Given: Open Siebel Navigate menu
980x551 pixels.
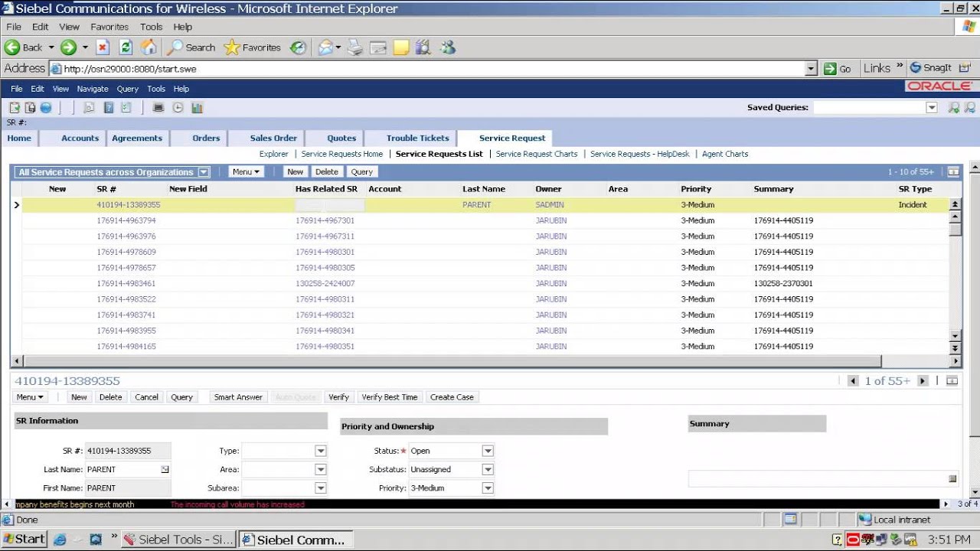Looking at the screenshot, I should (93, 89).
